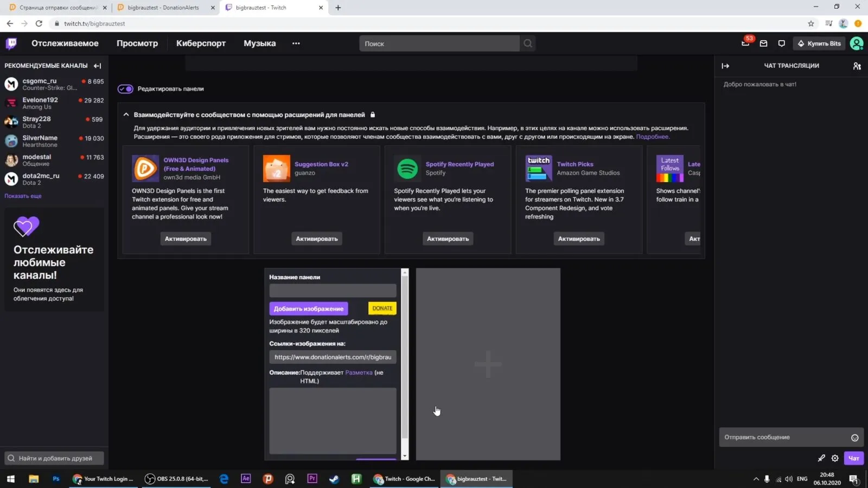Open the Музыка navigation item
Screen dimensions: 868x488
[260, 43]
